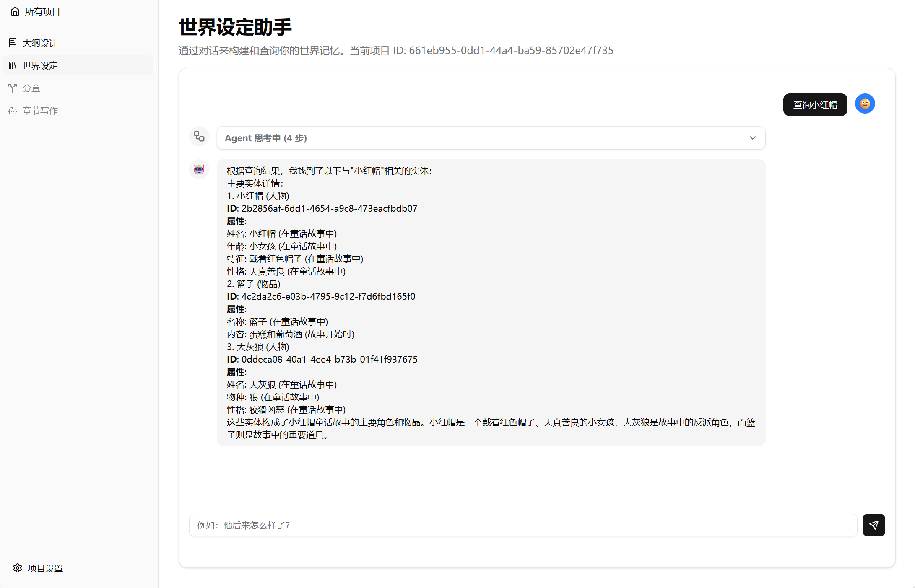915x588 pixels.
Task: Click the robot icon next to 章节写作
Action: pos(13,111)
